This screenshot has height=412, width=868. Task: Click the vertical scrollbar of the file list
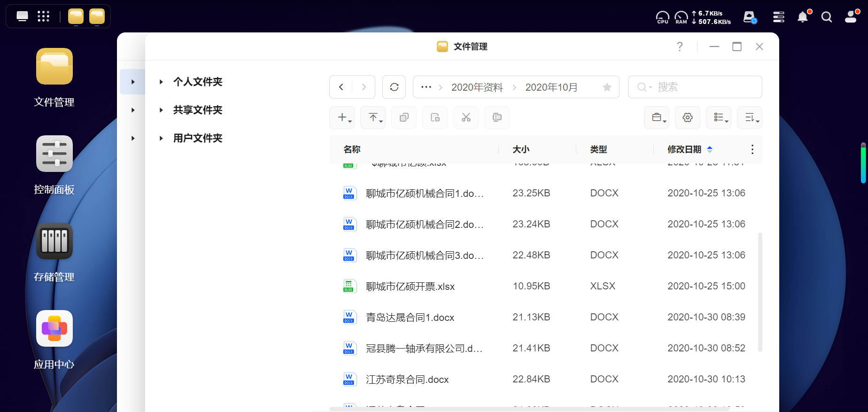(x=760, y=292)
